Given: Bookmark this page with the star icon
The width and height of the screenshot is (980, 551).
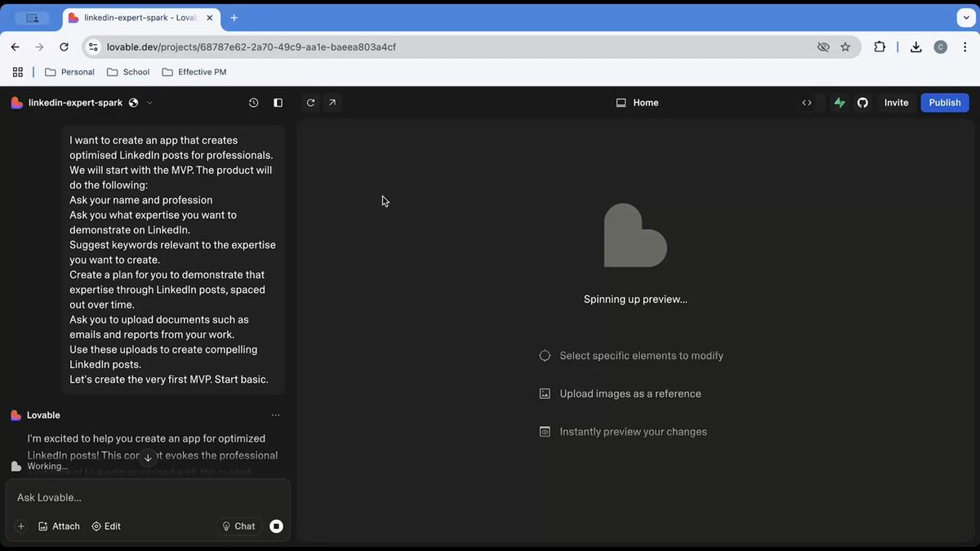Looking at the screenshot, I should tap(845, 47).
